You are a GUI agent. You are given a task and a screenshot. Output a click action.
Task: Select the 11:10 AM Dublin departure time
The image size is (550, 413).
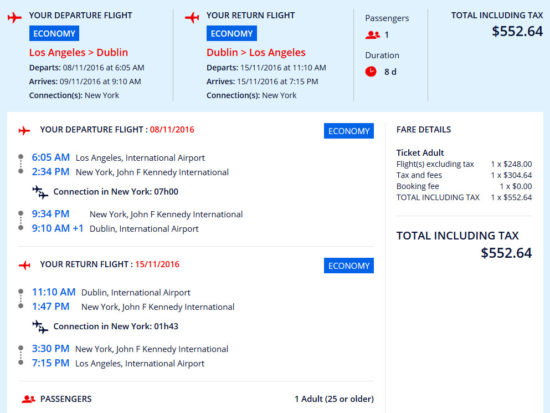coord(54,292)
